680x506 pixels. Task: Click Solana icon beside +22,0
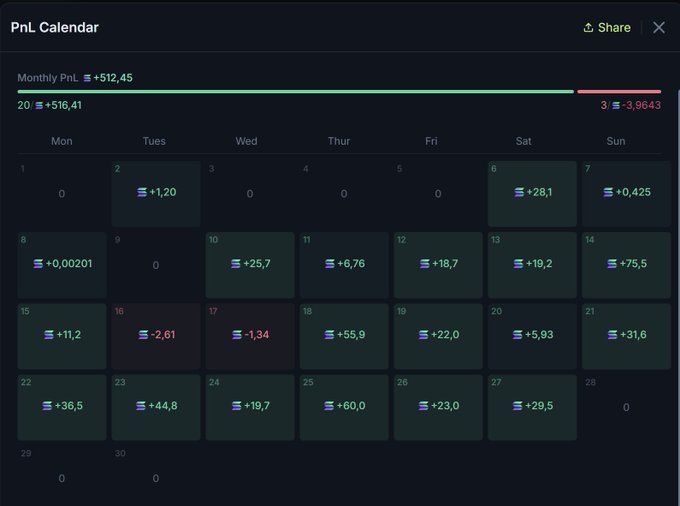423,335
